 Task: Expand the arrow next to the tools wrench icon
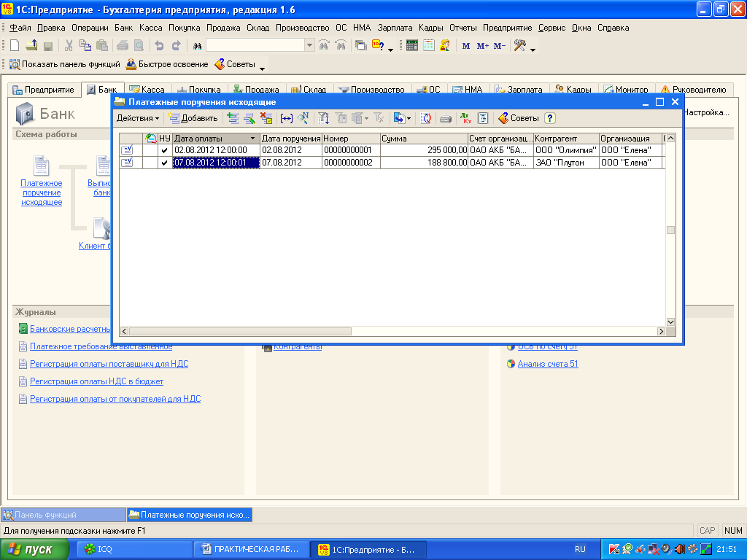click(x=533, y=50)
